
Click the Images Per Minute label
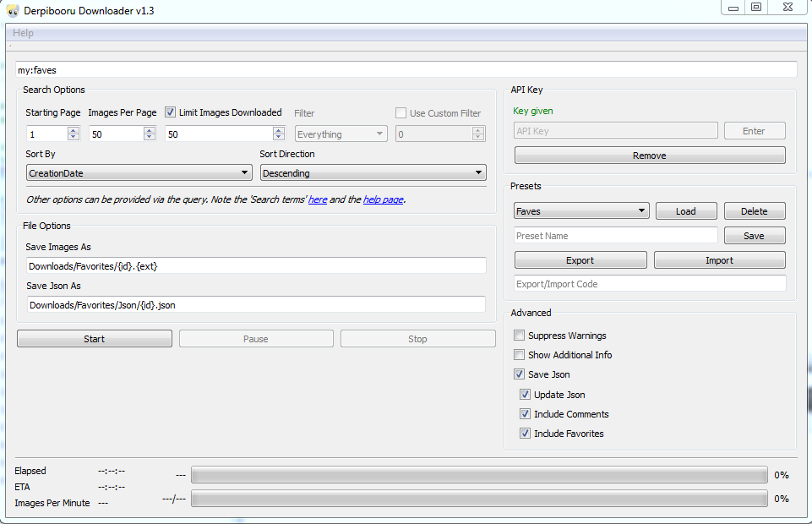coord(52,503)
